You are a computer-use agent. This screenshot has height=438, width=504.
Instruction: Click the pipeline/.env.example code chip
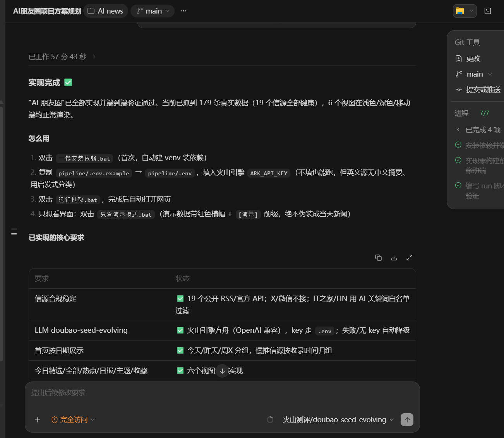94,173
